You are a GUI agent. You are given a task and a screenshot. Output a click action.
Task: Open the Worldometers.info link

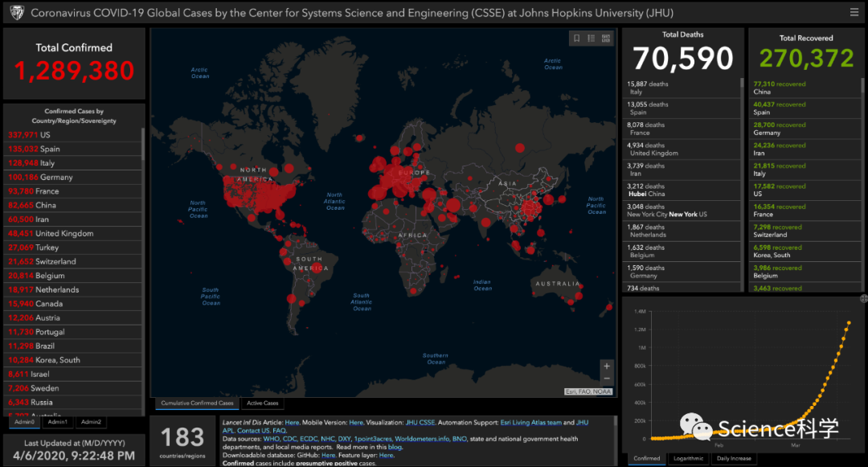[x=422, y=439]
